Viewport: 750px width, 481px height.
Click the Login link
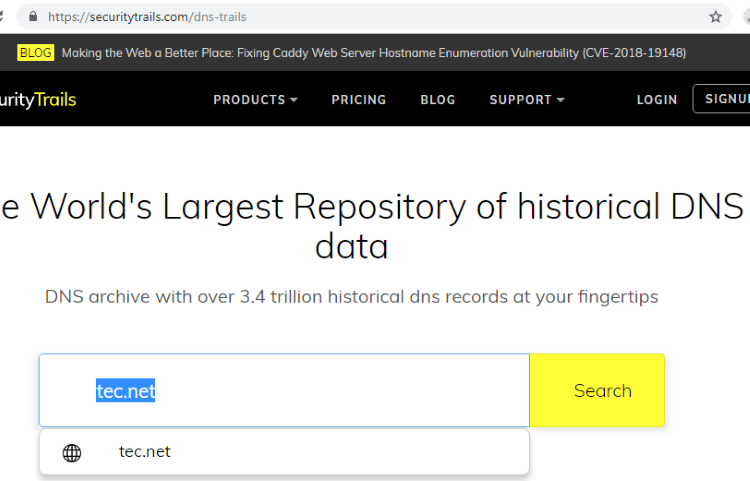click(x=657, y=99)
